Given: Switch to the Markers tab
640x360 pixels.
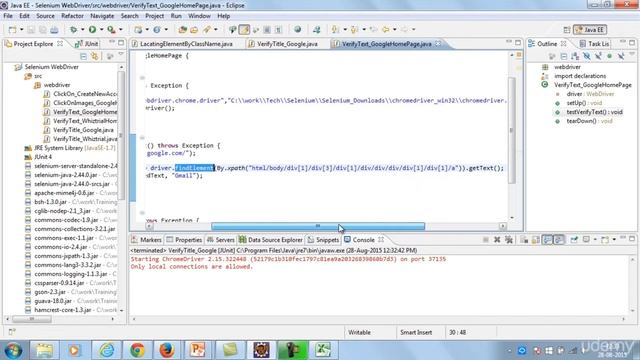Looking at the screenshot, I should pos(146,240).
